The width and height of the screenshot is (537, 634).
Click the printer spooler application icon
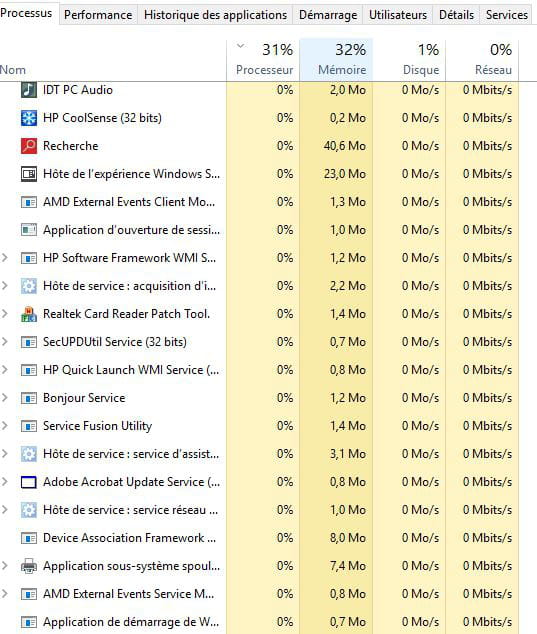tap(29, 566)
